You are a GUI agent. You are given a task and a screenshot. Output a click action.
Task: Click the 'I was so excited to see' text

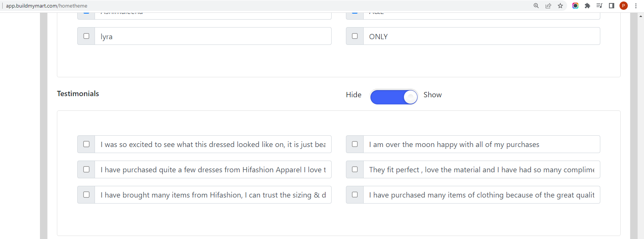tap(213, 144)
